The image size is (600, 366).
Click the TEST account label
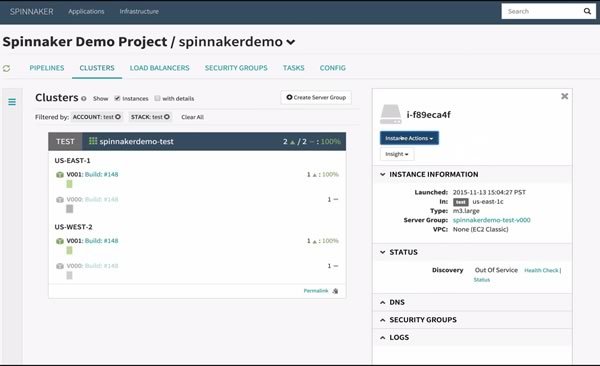click(x=65, y=142)
